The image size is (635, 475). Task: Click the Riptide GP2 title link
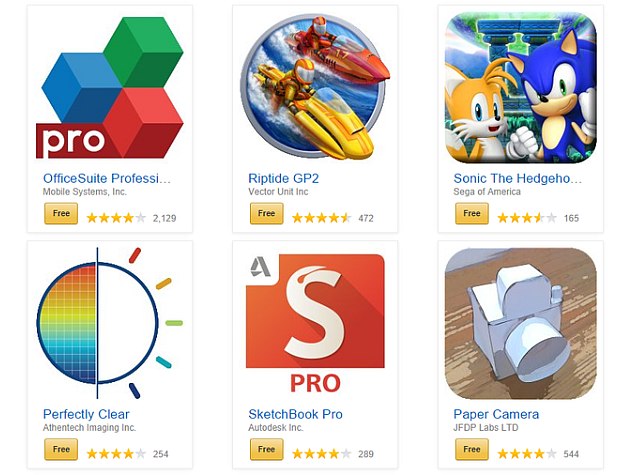pyautogui.click(x=283, y=179)
